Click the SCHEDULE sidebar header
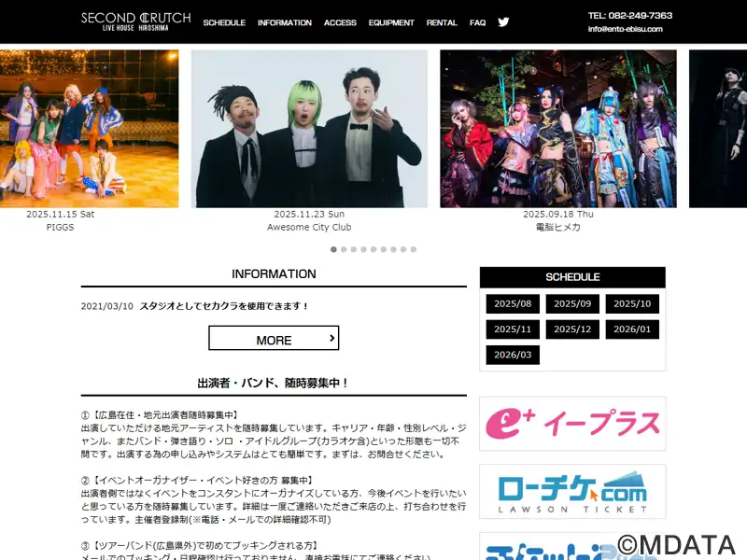The image size is (747, 560). [572, 277]
